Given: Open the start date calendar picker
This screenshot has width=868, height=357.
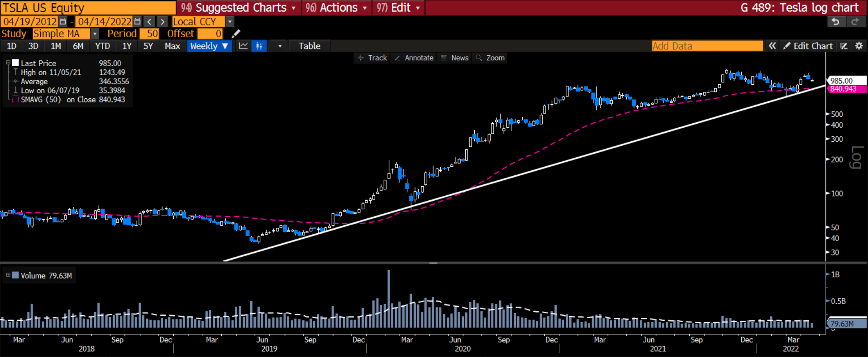Looking at the screenshot, I should (63, 21).
